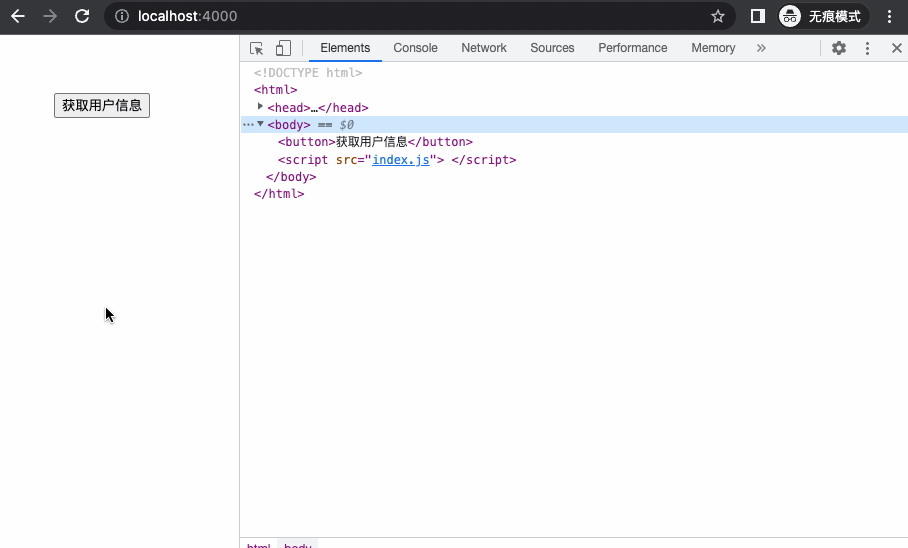Select the body breadcrumb at bottom
908x548 pixels.
click(x=298, y=545)
